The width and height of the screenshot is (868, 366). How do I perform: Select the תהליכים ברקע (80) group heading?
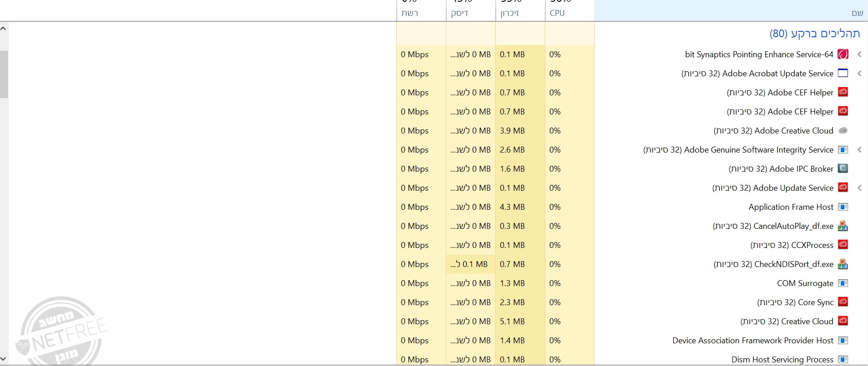pyautogui.click(x=815, y=34)
